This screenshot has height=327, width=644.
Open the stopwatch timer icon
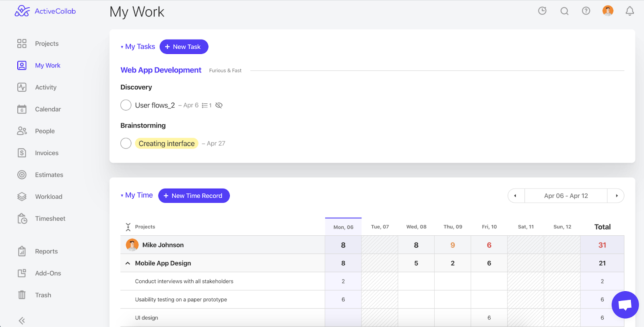pyautogui.click(x=542, y=11)
